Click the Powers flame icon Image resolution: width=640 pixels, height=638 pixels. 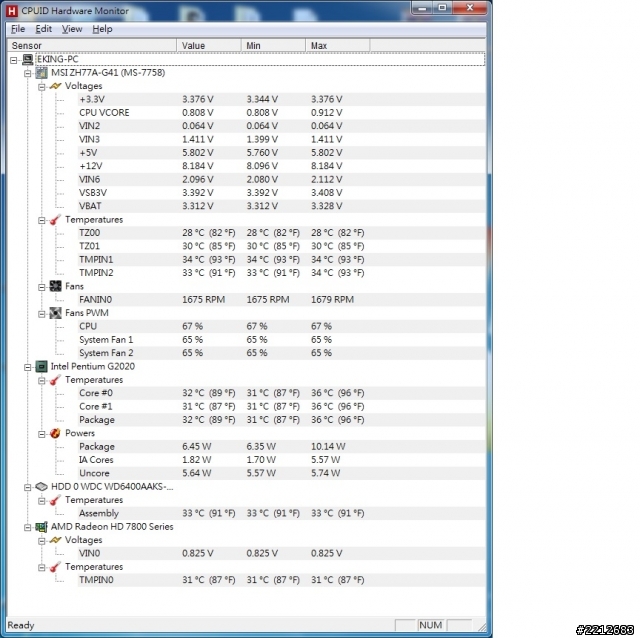pyautogui.click(x=56, y=433)
